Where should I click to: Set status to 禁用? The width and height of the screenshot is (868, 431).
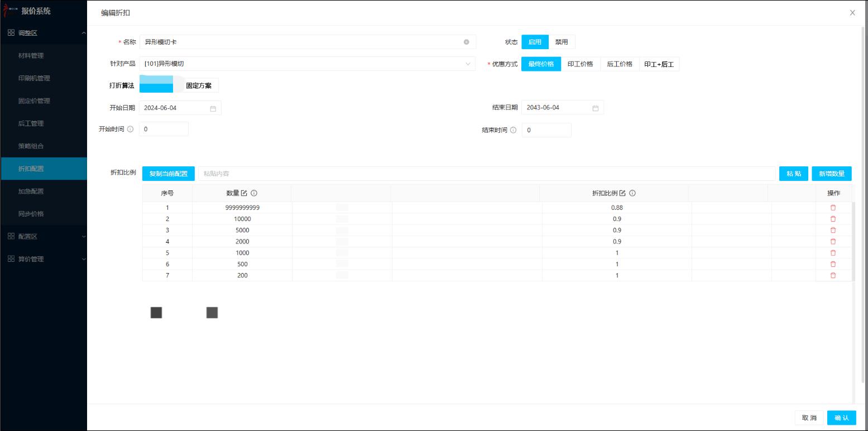(x=562, y=42)
